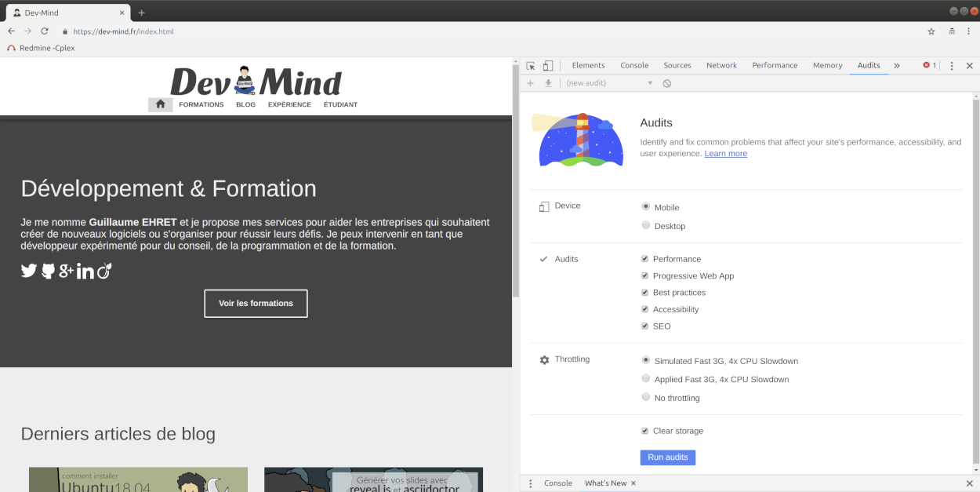This screenshot has height=492, width=980.
Task: Open the EXPÉRIENCE menu item
Action: coord(289,104)
